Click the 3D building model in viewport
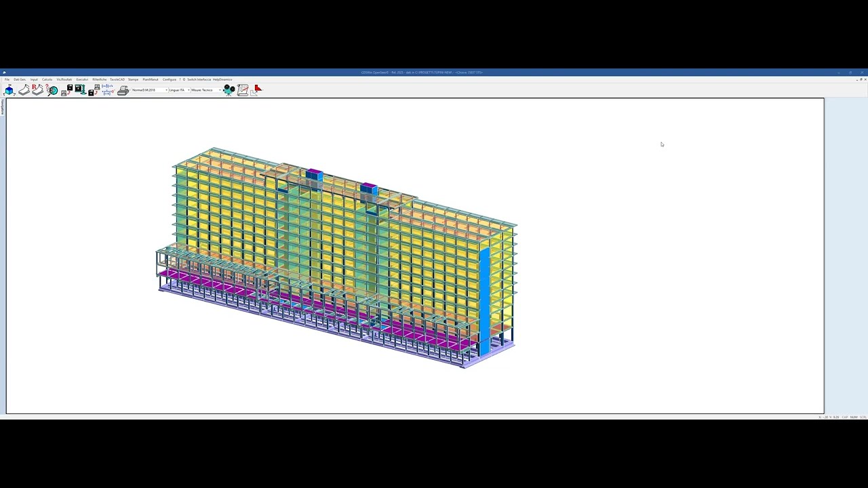 [x=336, y=258]
